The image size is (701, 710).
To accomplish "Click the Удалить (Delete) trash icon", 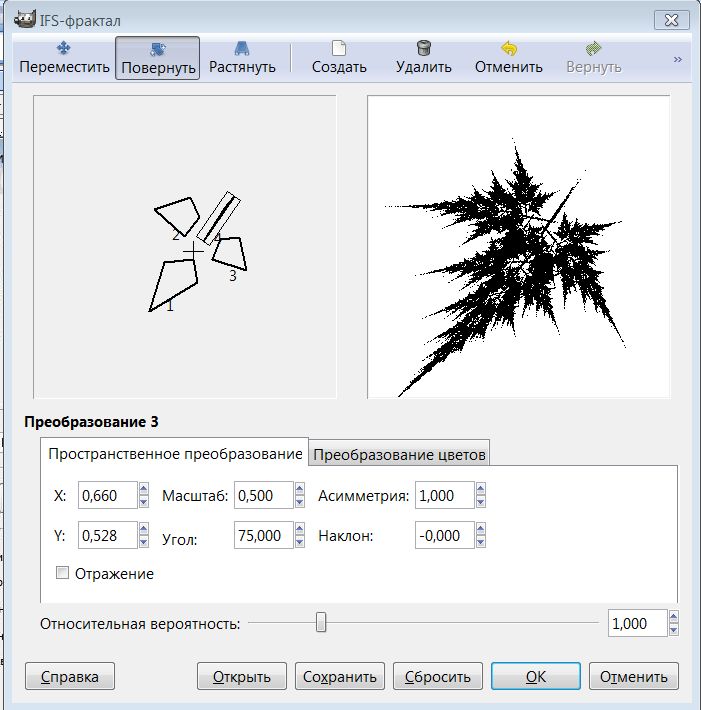I will [x=423, y=48].
